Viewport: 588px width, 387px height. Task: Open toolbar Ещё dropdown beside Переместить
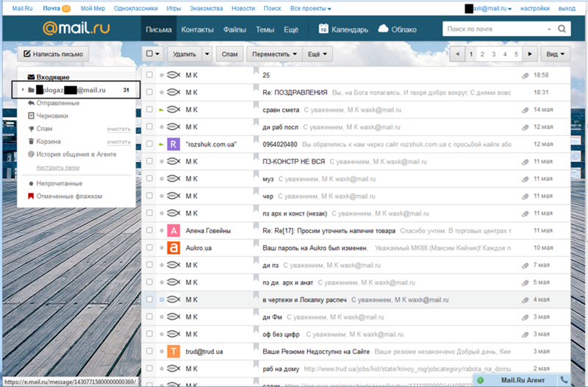click(318, 54)
